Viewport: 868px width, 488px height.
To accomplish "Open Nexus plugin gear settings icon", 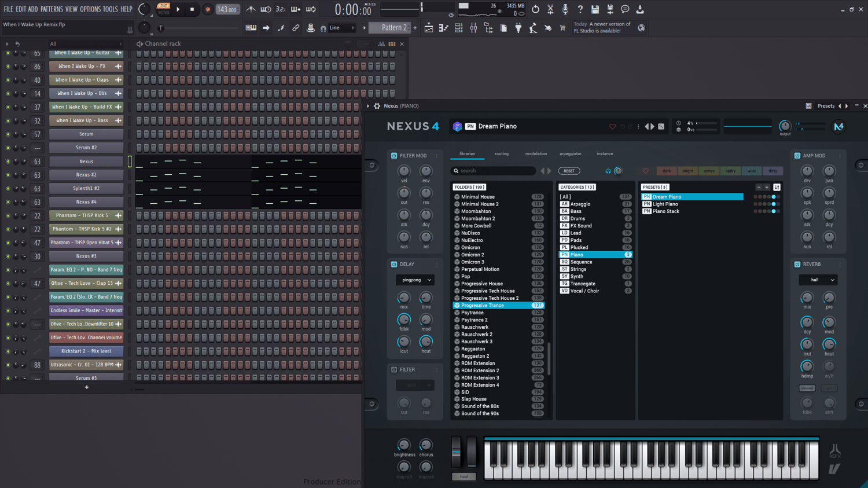I will pyautogui.click(x=377, y=106).
